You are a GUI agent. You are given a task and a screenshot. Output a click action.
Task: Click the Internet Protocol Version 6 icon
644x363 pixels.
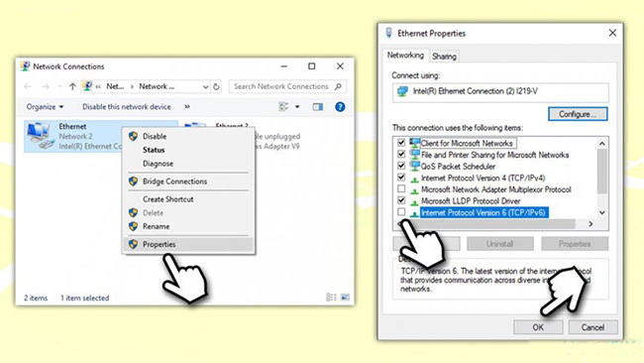click(x=414, y=213)
